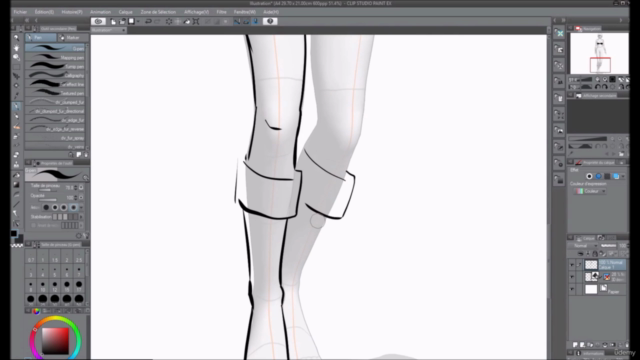Select the Eraser tool
This screenshot has width=640, height=360.
click(16, 154)
